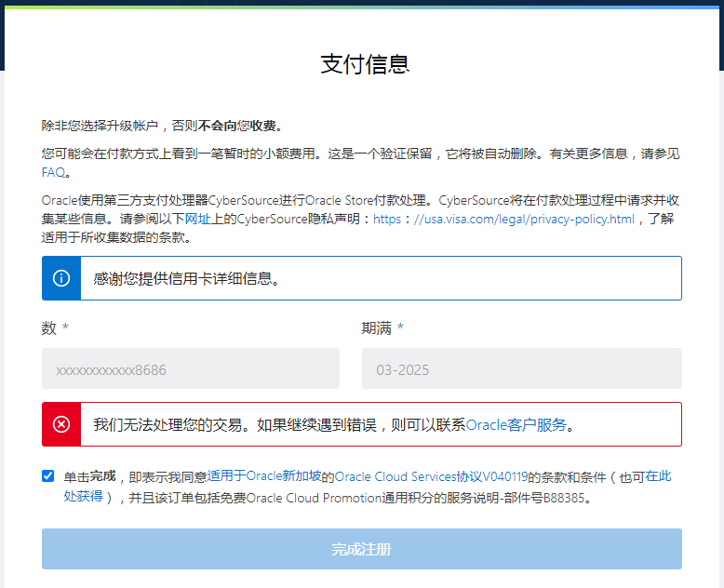Open Oracle Cloud Services协议V040119 link
The height and width of the screenshot is (588, 724).
coord(431,476)
